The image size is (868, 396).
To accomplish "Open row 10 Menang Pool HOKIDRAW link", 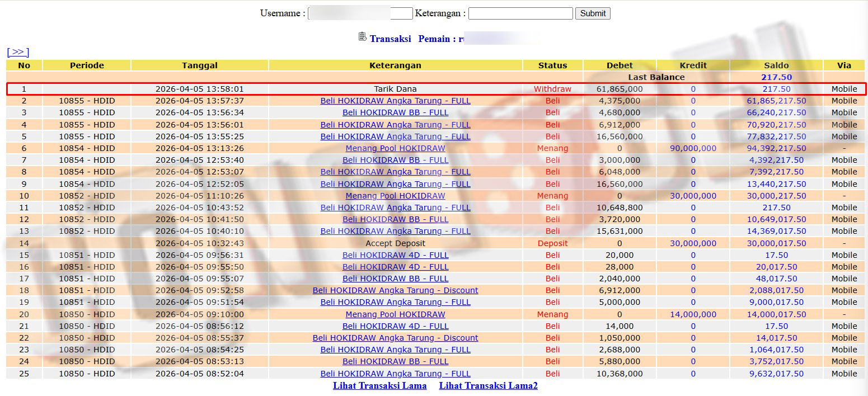I will 395,196.
